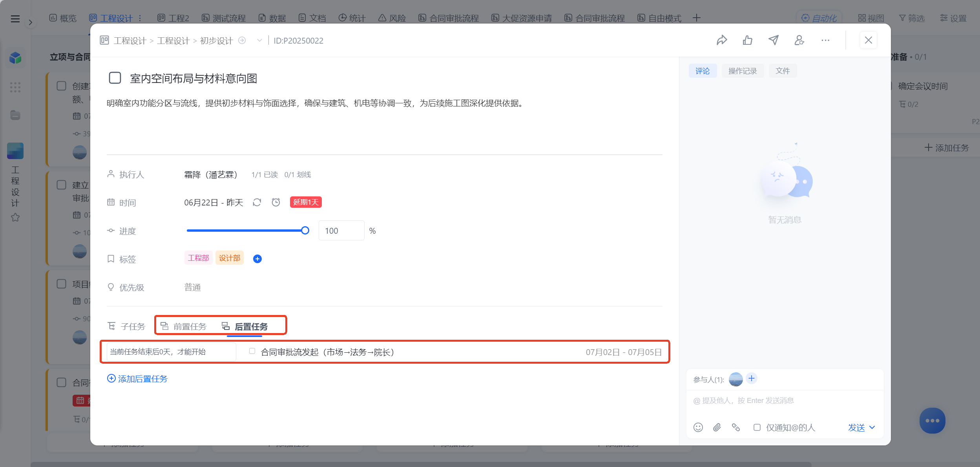This screenshot has height=467, width=980.
Task: Open the date range 06月22日 - 昨天 picker
Action: click(x=214, y=202)
